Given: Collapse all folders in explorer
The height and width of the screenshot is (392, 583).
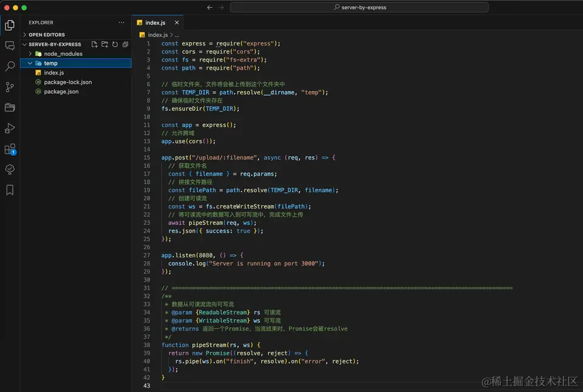Looking at the screenshot, I should [125, 44].
